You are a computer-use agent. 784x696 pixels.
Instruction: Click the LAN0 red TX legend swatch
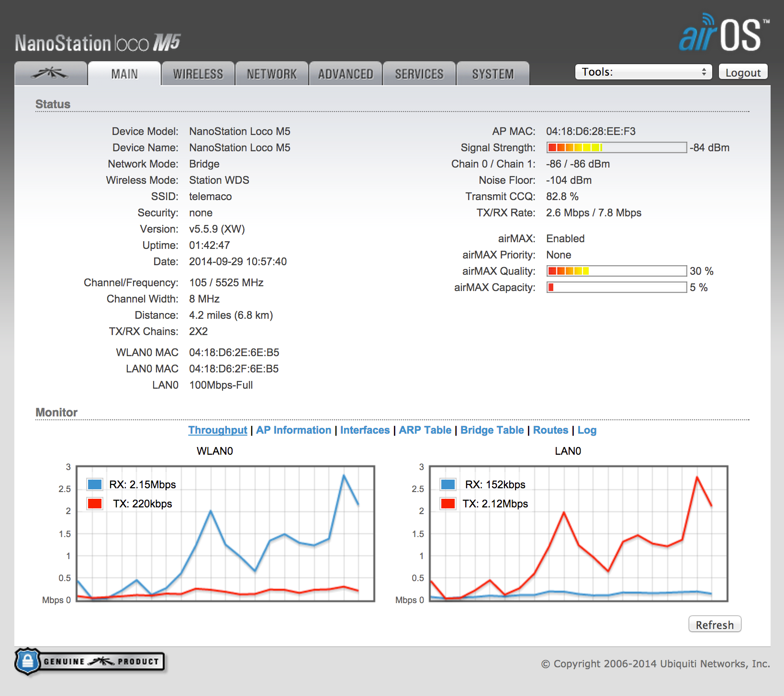tap(448, 504)
